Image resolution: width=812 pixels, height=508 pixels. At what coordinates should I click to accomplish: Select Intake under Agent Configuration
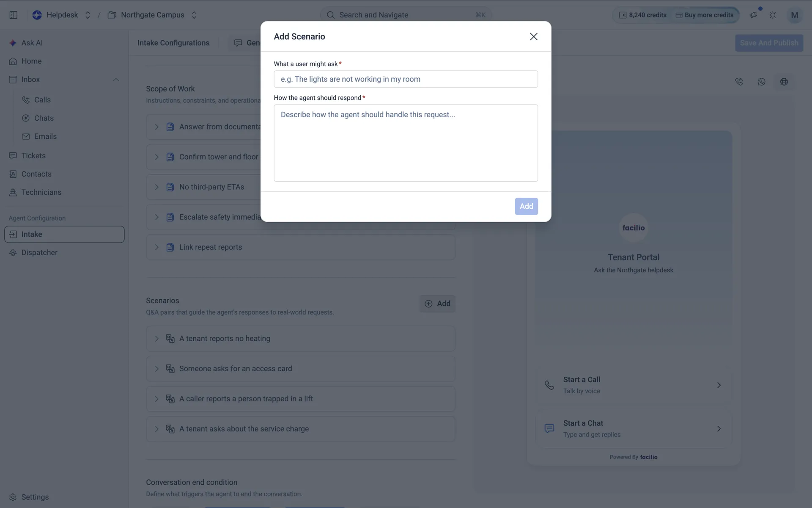coord(64,234)
